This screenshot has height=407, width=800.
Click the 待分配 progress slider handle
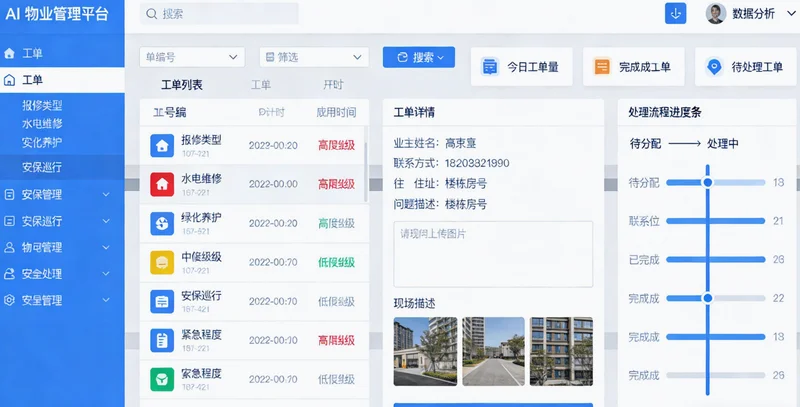tap(707, 182)
